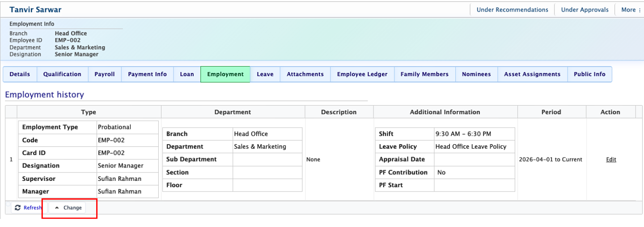Open the Asset Assignments tab
The image size is (644, 227).
click(x=532, y=74)
